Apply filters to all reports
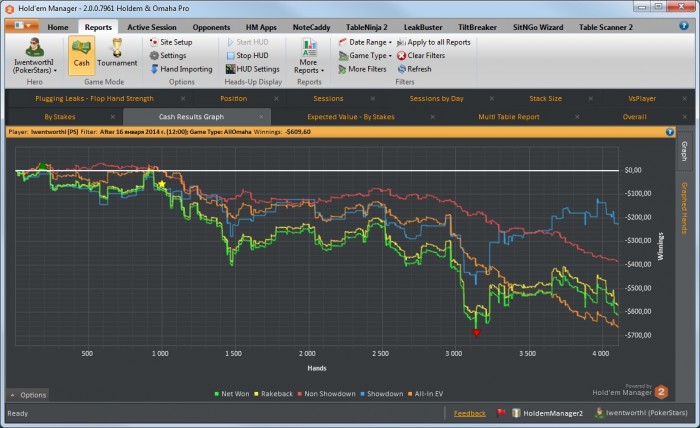700x428 pixels. click(433, 42)
